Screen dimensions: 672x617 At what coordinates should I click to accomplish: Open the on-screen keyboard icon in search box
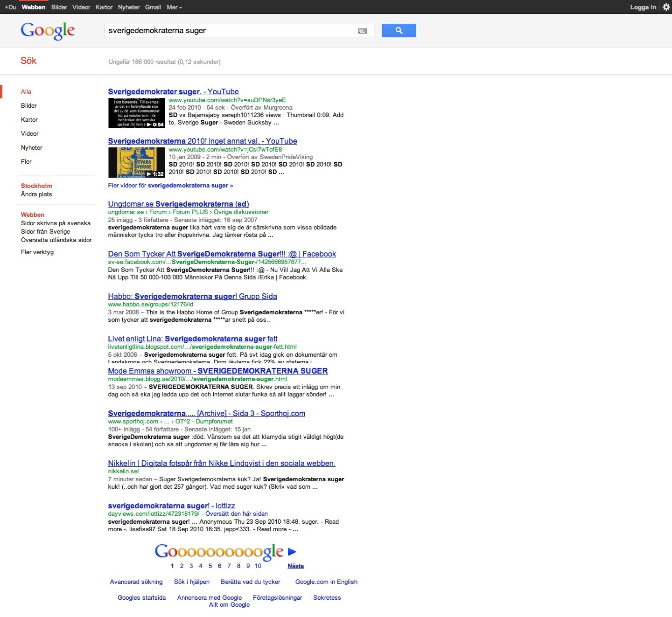click(x=363, y=31)
